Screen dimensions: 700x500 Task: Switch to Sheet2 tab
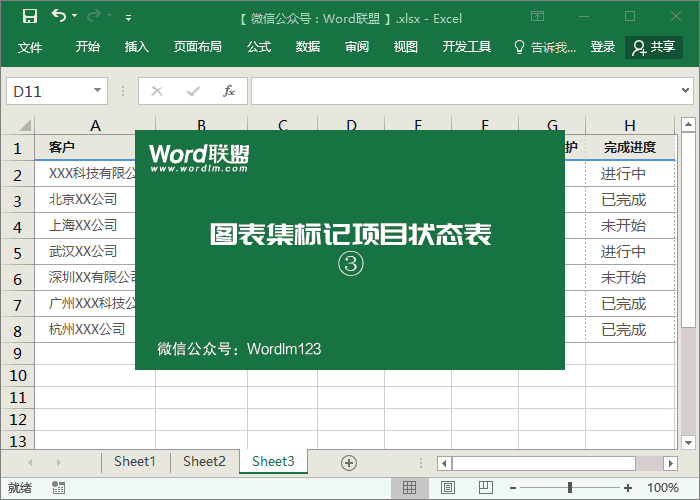[x=204, y=461]
